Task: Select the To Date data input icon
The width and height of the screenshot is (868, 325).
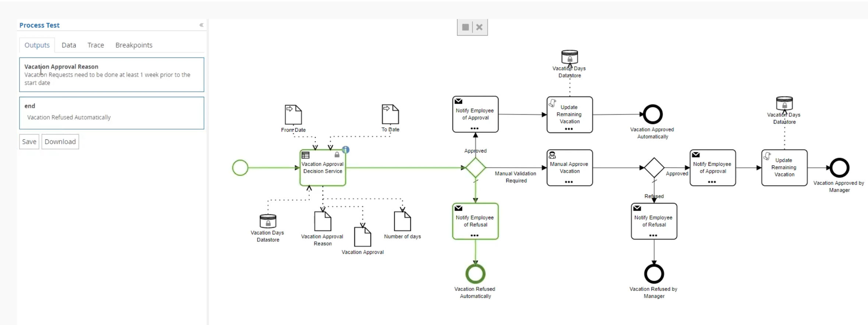Action: 390,114
